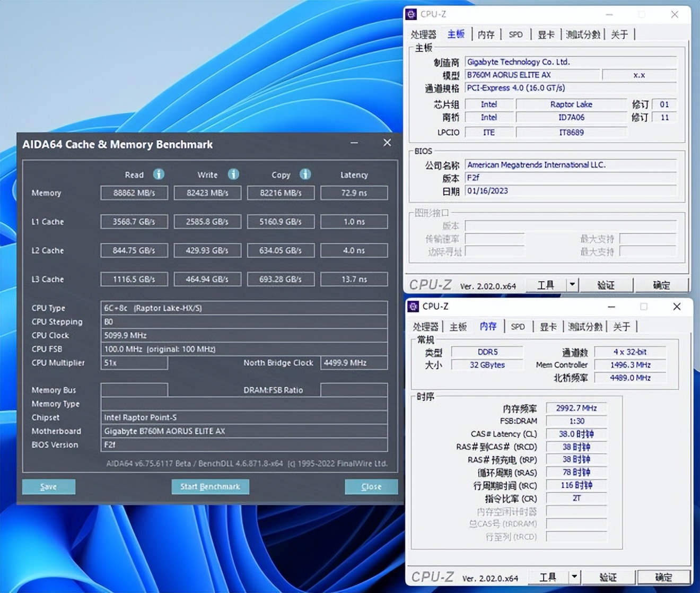This screenshot has height=593, width=700.
Task: Click the Close button in AIDA64 benchmark window
Action: tap(371, 486)
